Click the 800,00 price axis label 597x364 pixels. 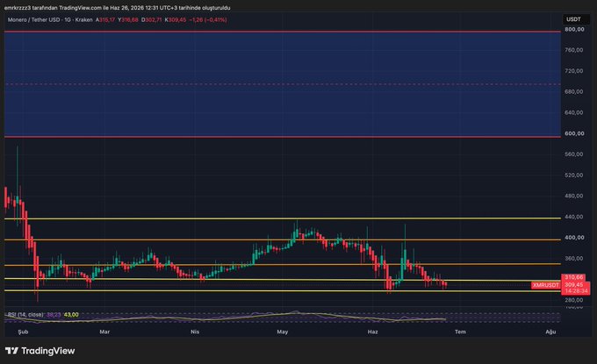(574, 29)
